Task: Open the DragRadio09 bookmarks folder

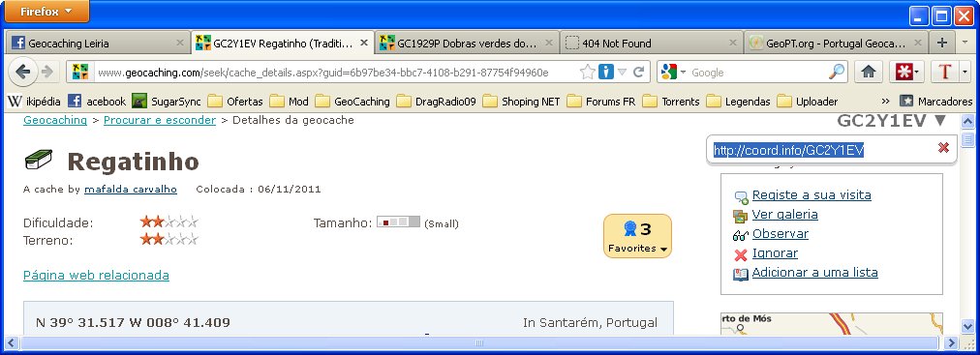Action: (436, 101)
